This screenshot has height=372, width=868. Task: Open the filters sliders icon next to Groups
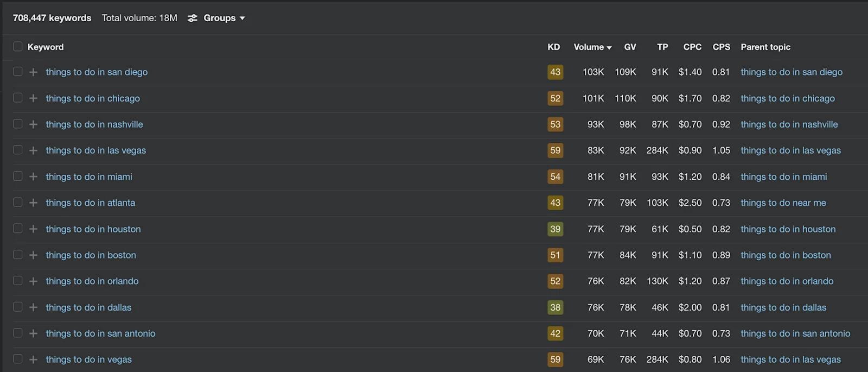[192, 17]
